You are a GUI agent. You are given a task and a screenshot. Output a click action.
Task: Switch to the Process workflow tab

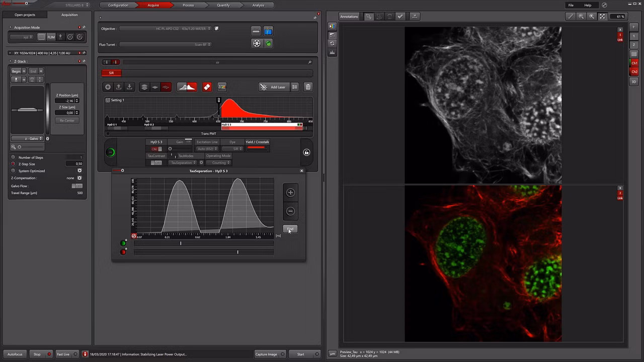[x=188, y=6]
